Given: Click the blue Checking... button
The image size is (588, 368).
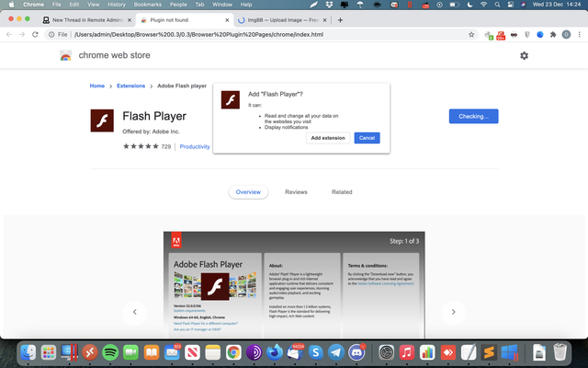Looking at the screenshot, I should pyautogui.click(x=474, y=117).
